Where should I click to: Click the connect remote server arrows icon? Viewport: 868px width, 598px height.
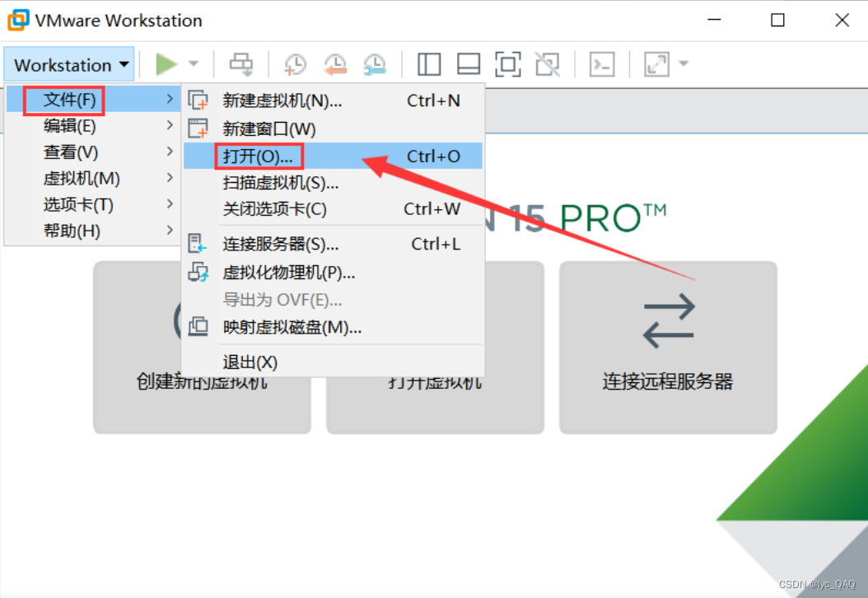tap(669, 321)
